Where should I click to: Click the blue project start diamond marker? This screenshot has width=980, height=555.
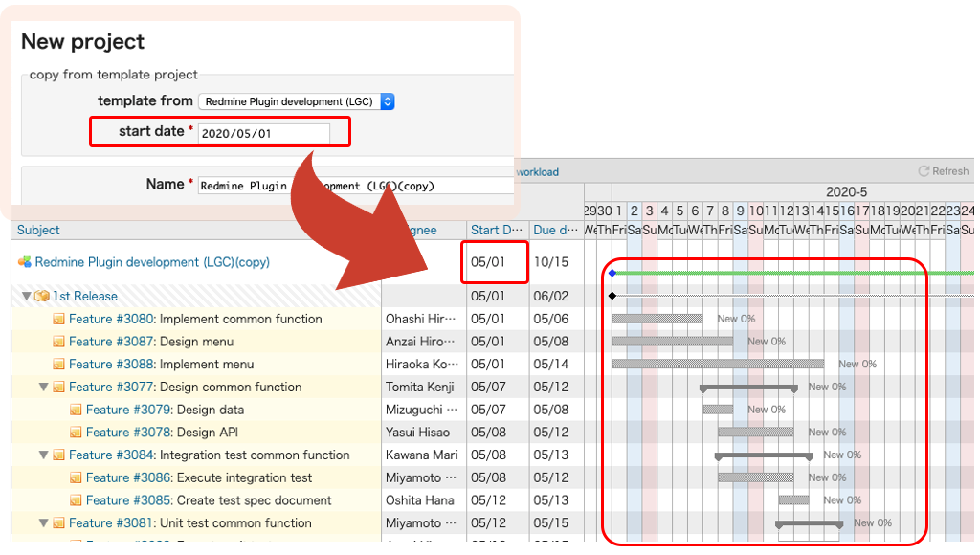point(612,273)
